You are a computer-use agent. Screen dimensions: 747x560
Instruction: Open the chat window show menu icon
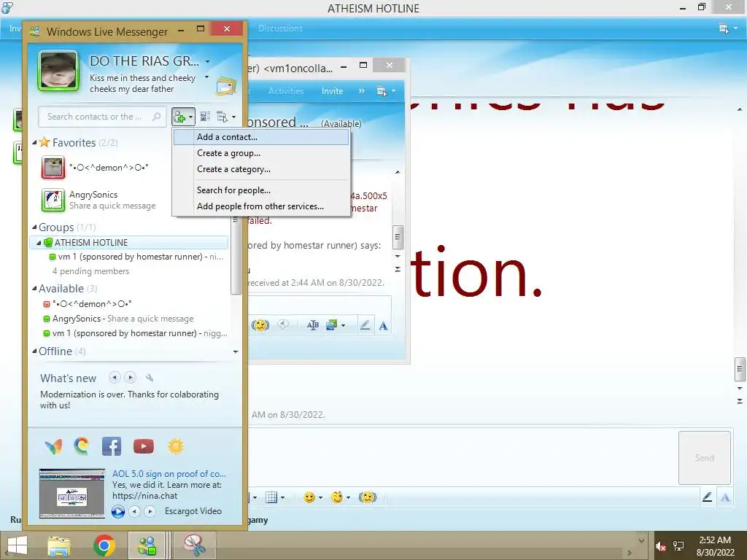(386, 91)
